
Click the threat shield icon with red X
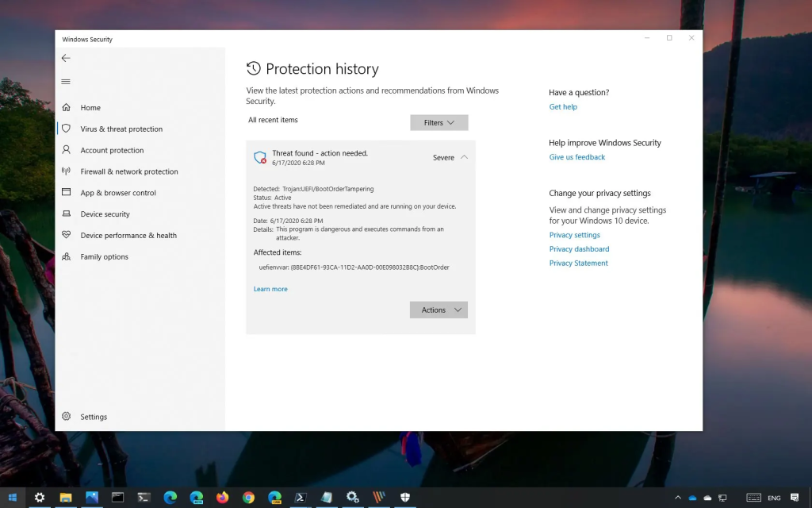260,157
